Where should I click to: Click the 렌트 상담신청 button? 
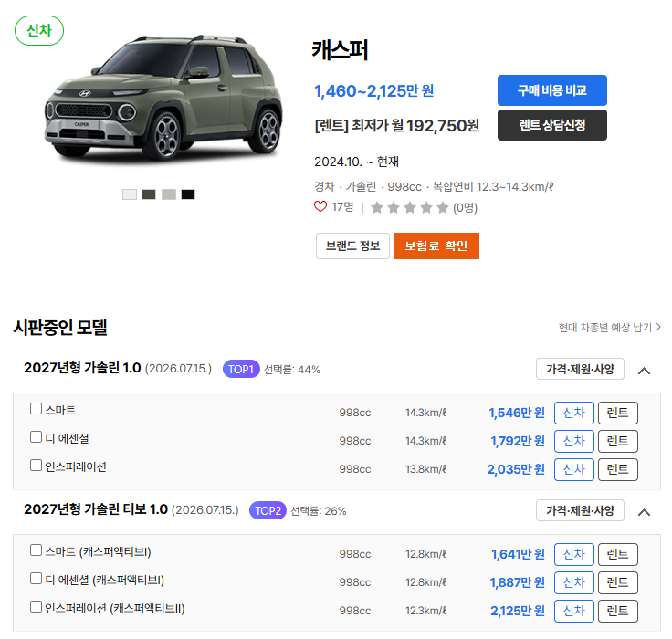(x=552, y=125)
